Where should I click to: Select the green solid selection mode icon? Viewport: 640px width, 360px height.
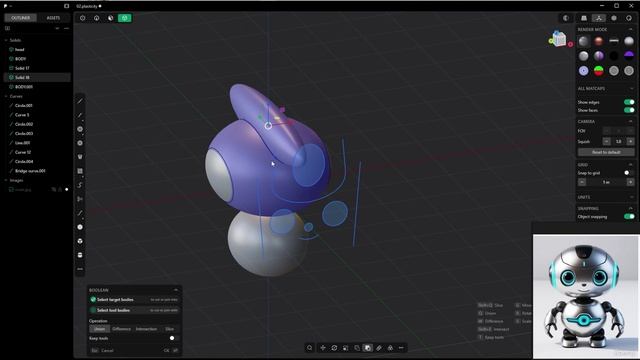click(125, 18)
